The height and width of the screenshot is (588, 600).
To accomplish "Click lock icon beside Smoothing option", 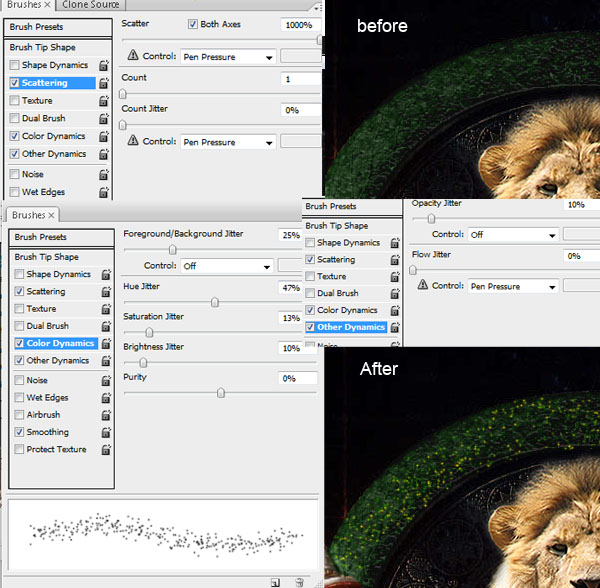I will [106, 432].
